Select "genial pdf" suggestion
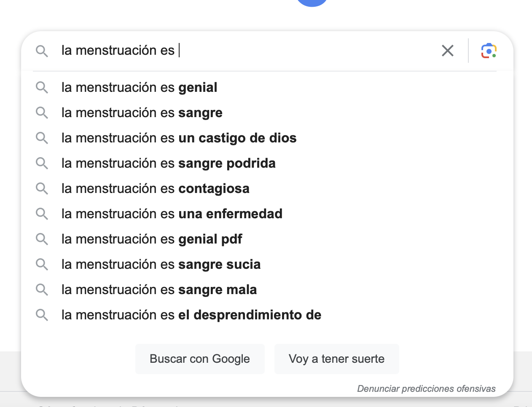 [267, 239]
